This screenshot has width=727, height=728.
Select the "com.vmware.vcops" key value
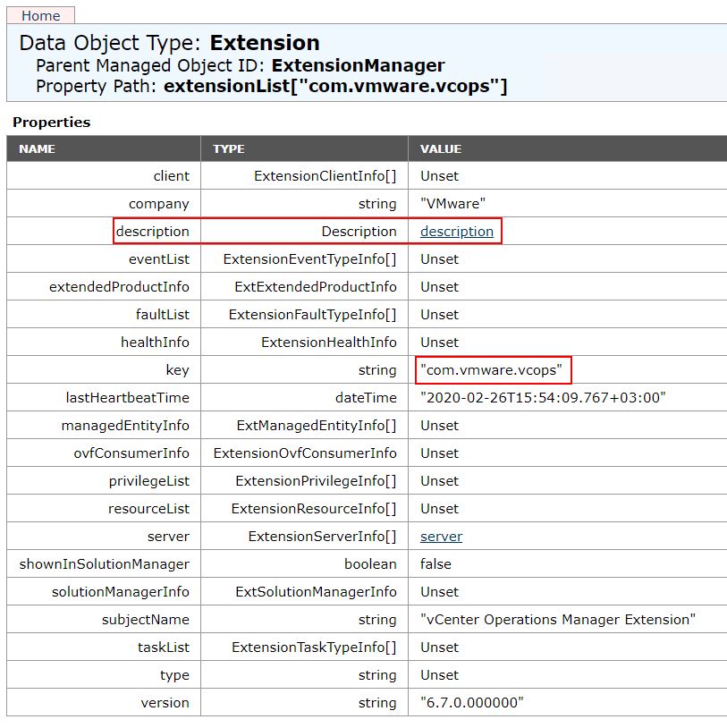coord(491,370)
